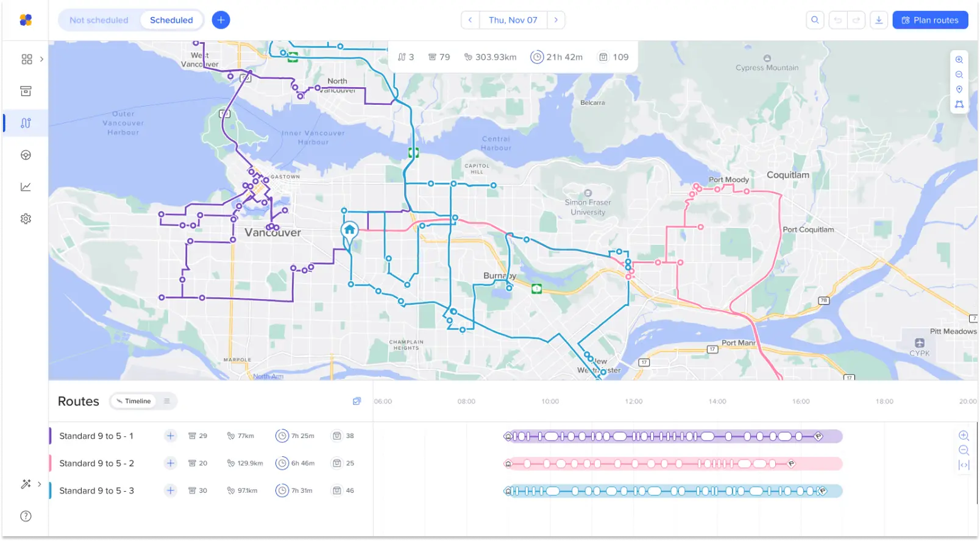The image size is (980, 541).
Task: Zoom out on the map
Action: point(959,74)
